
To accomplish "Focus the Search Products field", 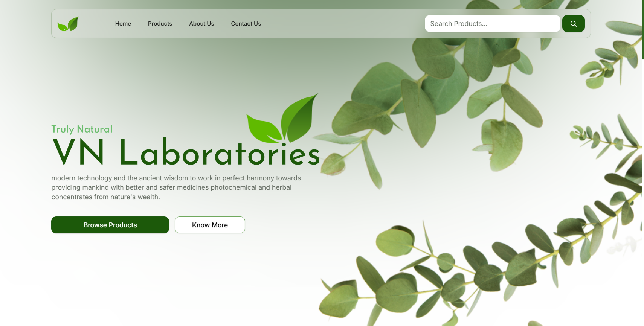I will pos(492,24).
